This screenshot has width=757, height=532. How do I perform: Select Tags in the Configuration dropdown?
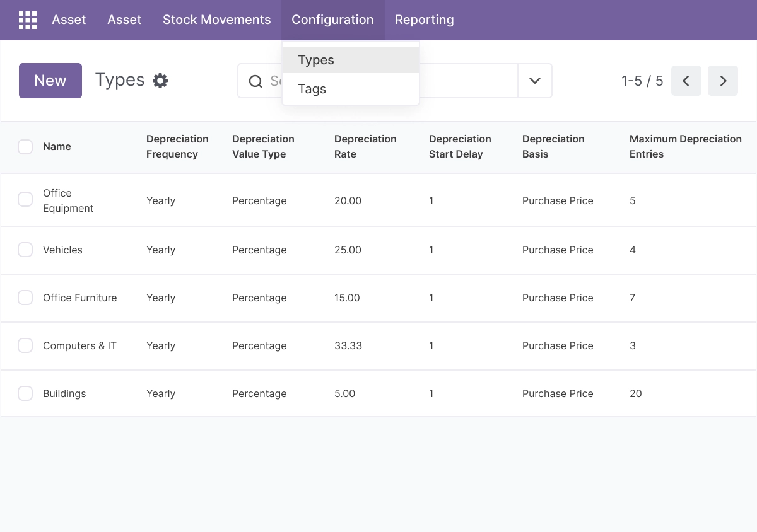point(351,89)
